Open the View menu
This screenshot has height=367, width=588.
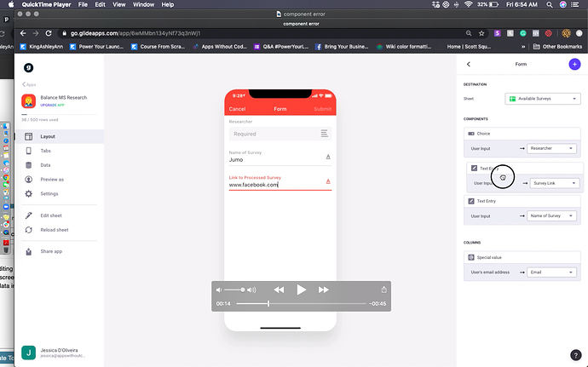[x=118, y=4]
